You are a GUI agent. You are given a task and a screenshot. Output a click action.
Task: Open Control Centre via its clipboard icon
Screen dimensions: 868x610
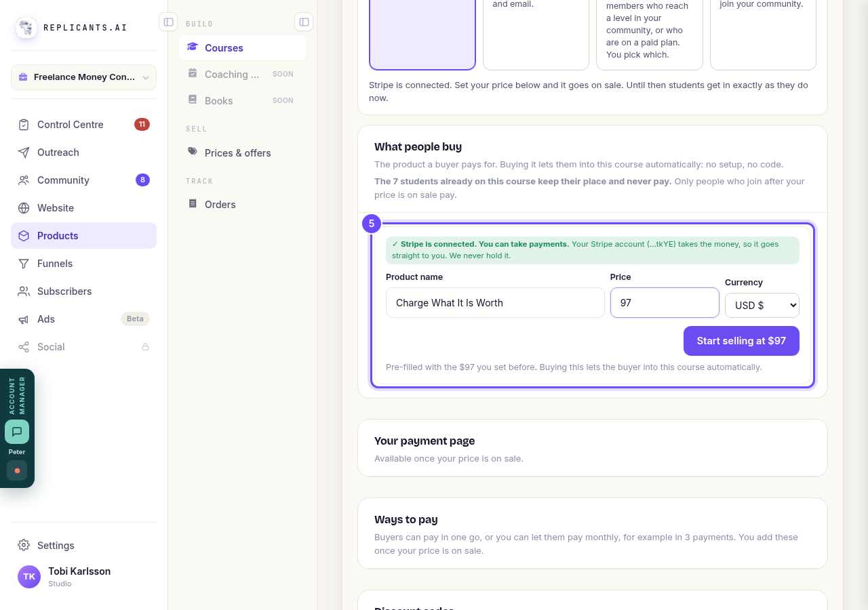click(x=24, y=125)
